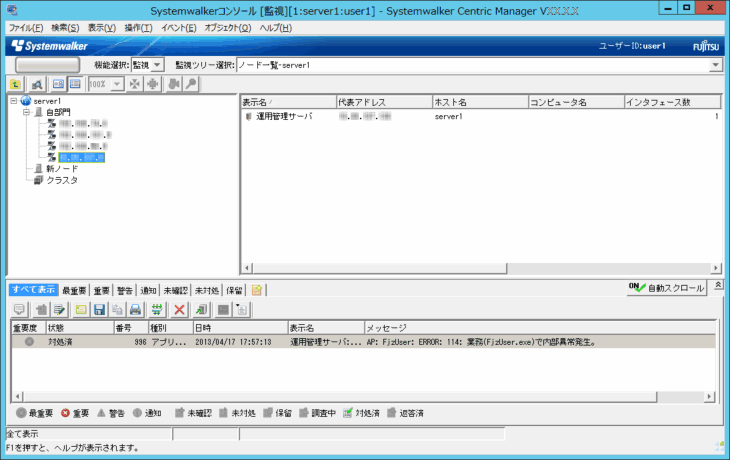Switch to the map display icon
This screenshot has height=460, width=730.
tap(58, 84)
